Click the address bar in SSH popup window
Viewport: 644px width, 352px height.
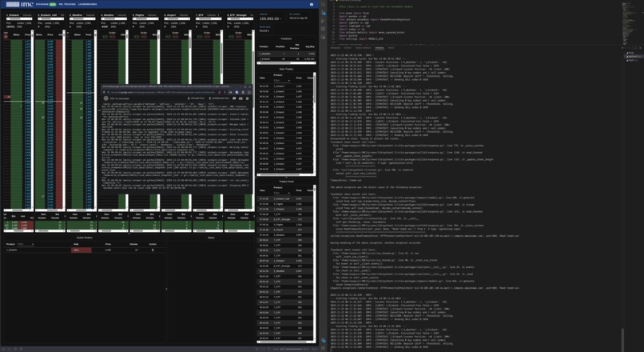(x=162, y=92)
